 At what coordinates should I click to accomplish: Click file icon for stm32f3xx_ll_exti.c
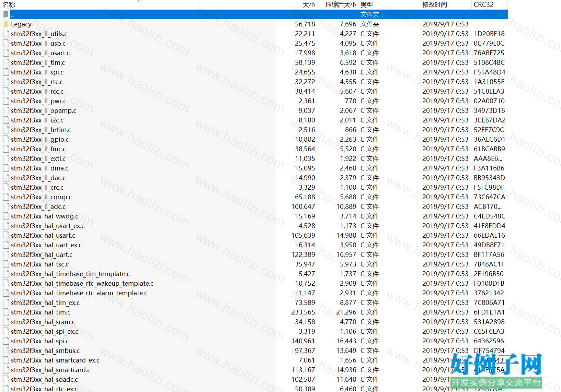tap(6, 158)
